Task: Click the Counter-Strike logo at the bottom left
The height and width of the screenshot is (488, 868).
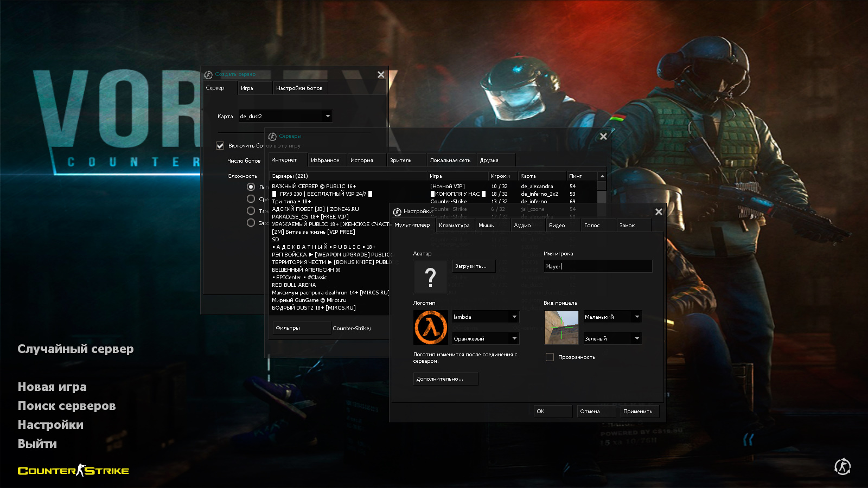Action: (73, 471)
